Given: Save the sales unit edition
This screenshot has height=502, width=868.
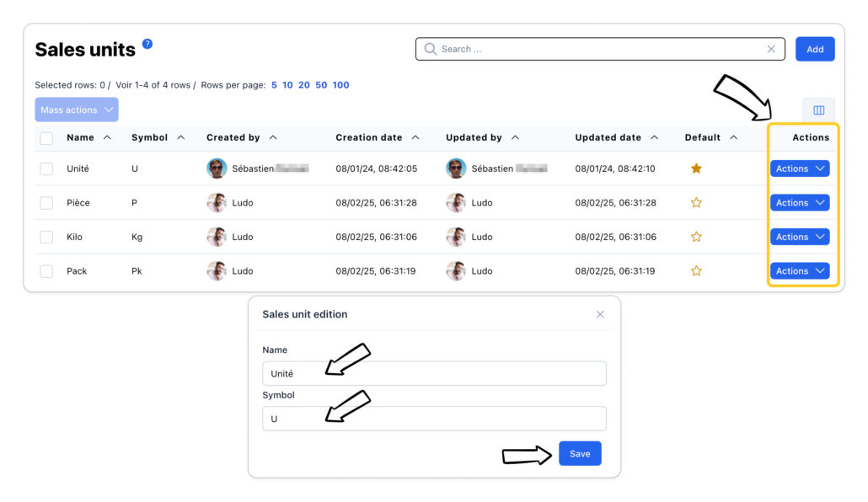Looking at the screenshot, I should pyautogui.click(x=580, y=453).
